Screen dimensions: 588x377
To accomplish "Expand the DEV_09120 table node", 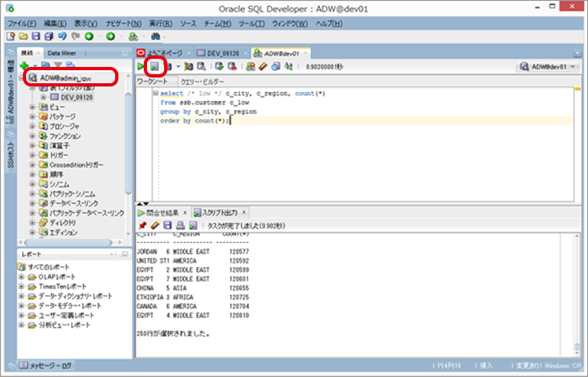I will point(44,97).
